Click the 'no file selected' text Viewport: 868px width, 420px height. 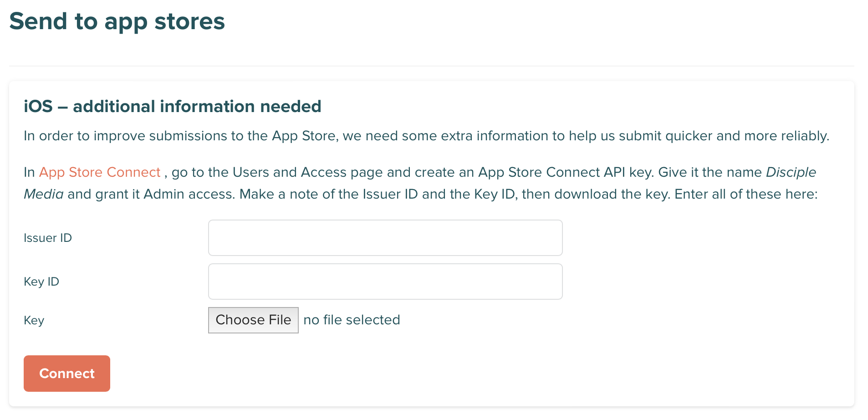coord(351,320)
